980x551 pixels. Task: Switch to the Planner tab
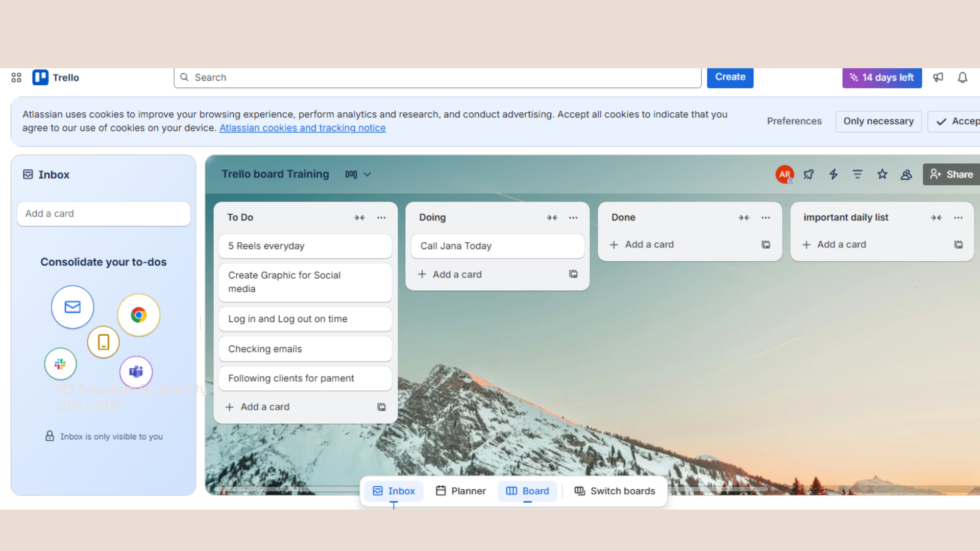461,491
